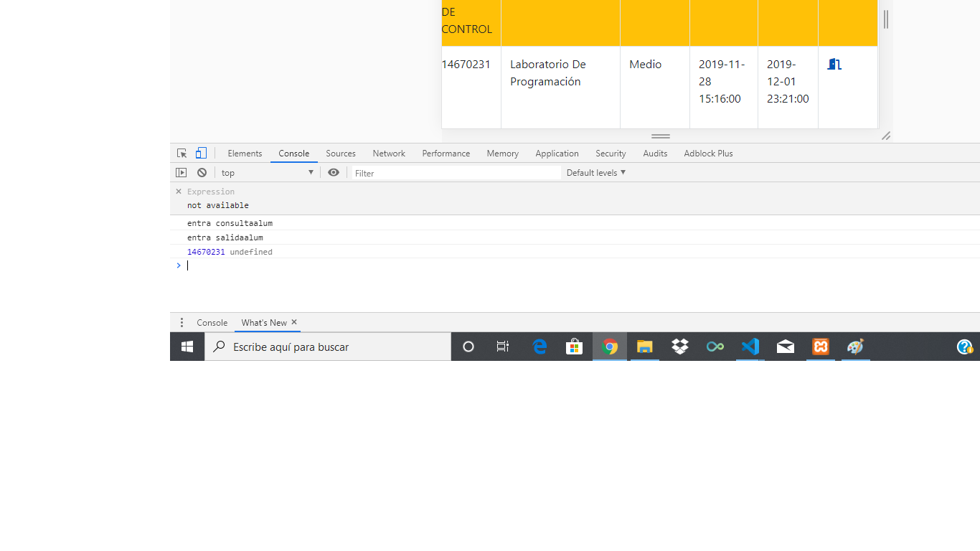Screen dimensions: 980x551
Task: Remove the live expression with X icon
Action: click(x=179, y=192)
